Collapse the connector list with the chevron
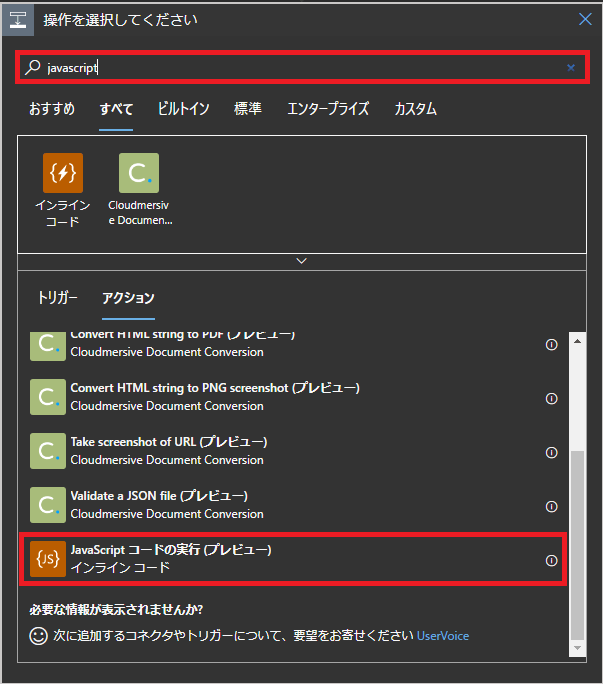The width and height of the screenshot is (603, 684). [x=302, y=261]
